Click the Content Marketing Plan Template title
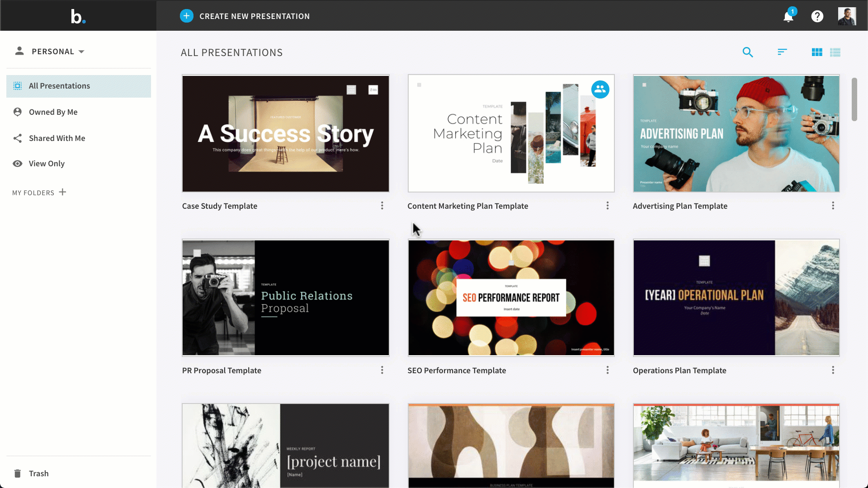The height and width of the screenshot is (488, 868). tap(468, 206)
